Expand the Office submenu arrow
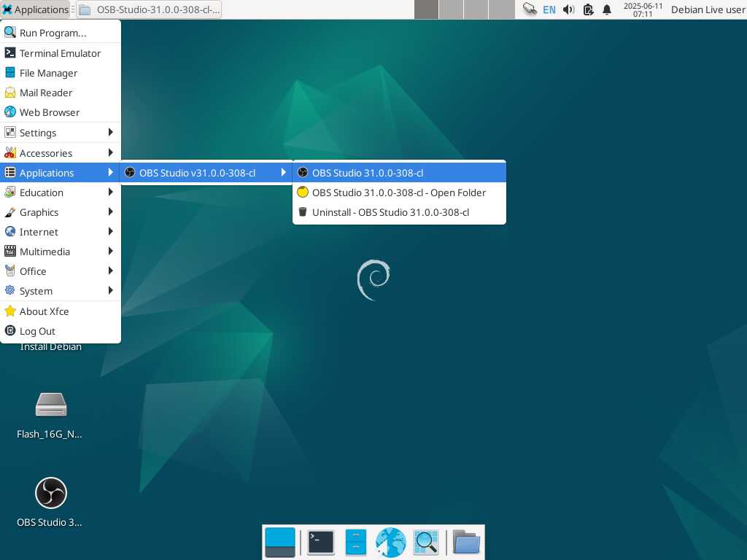Image resolution: width=747 pixels, height=560 pixels. pos(111,271)
